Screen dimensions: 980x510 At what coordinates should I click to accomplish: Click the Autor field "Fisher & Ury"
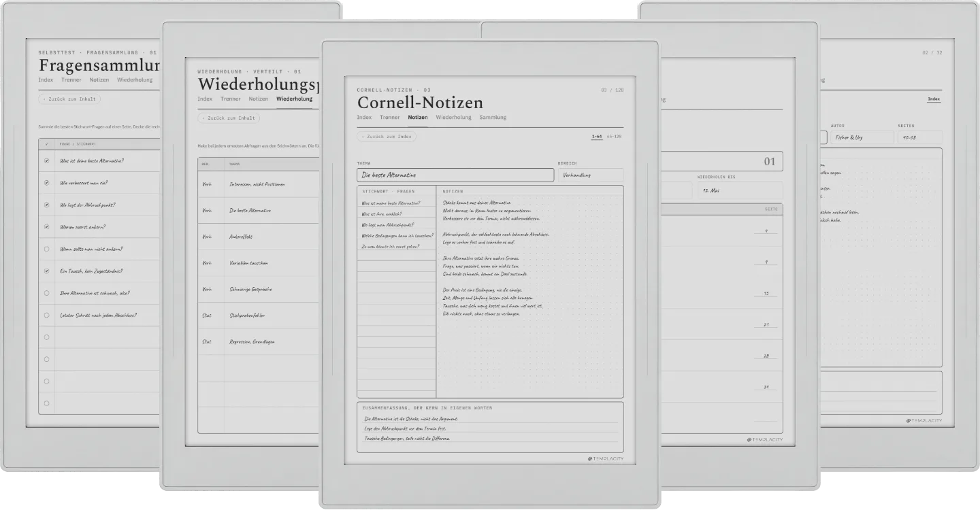pos(862,137)
